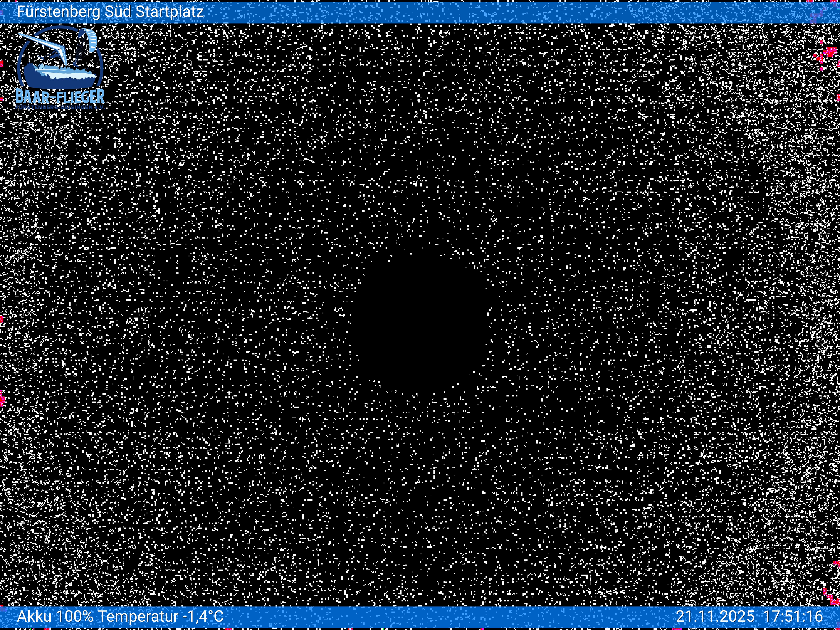Image resolution: width=840 pixels, height=630 pixels.
Task: Click the 'Akku 100%' battery readout
Action: tap(55, 616)
